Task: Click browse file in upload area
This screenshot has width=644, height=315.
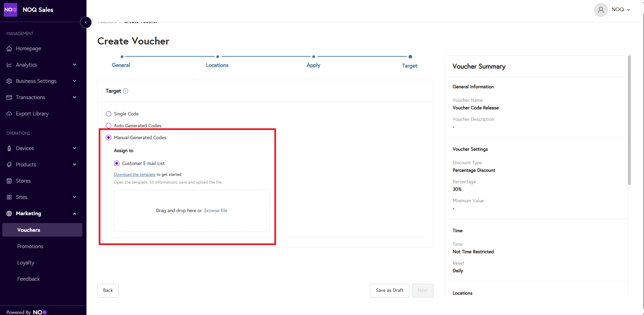Action: tap(216, 210)
